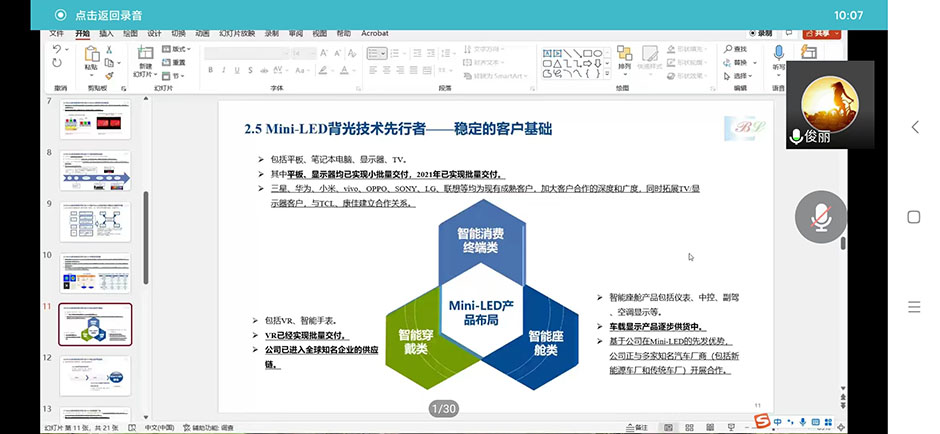
Task: Click the Redo circular arrow icon
Action: coord(56,63)
